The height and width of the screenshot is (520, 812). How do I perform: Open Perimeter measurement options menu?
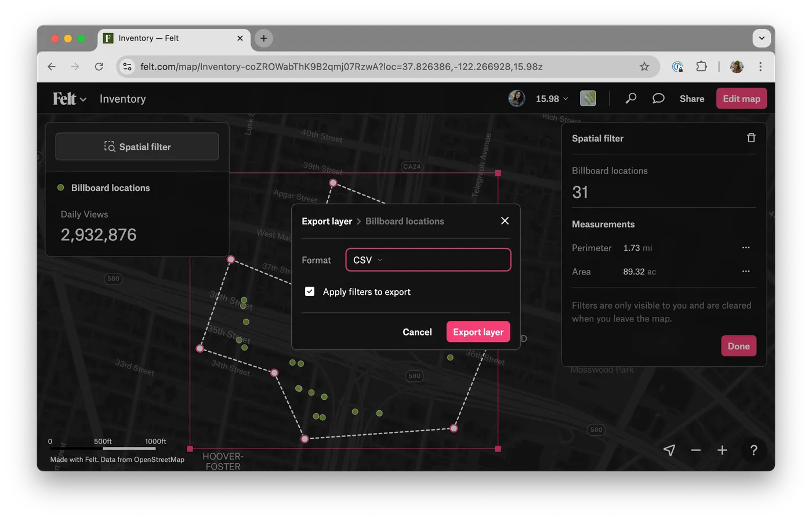(746, 248)
